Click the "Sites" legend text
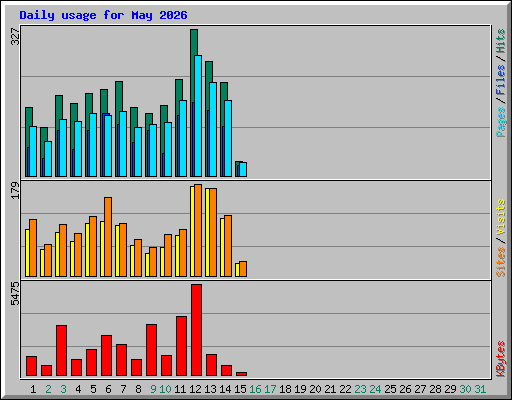 (x=501, y=262)
